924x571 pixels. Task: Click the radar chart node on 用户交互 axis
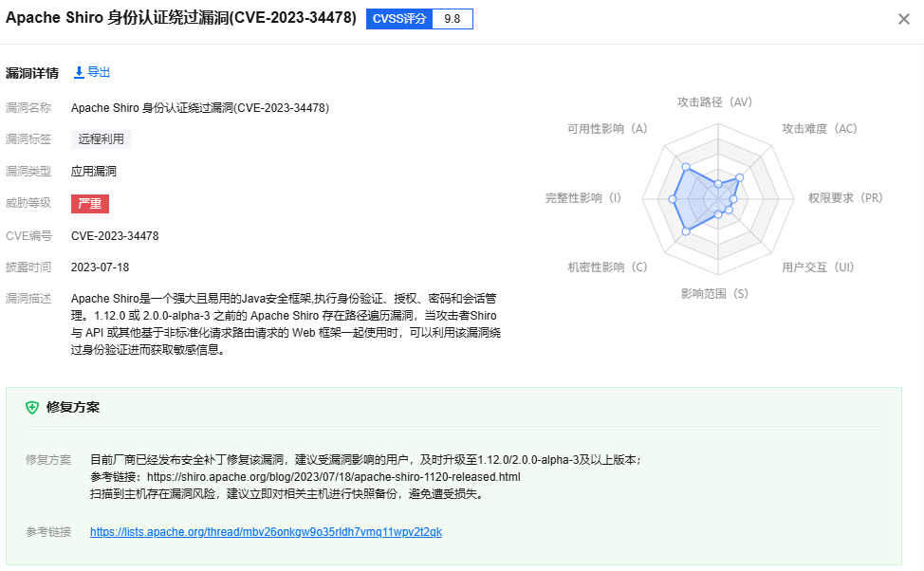727,210
